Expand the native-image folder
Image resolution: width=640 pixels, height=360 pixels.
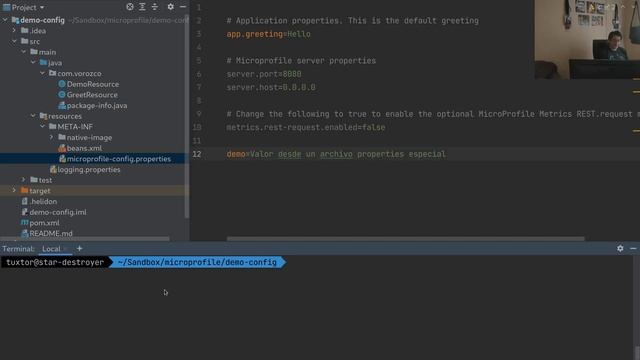[52, 137]
